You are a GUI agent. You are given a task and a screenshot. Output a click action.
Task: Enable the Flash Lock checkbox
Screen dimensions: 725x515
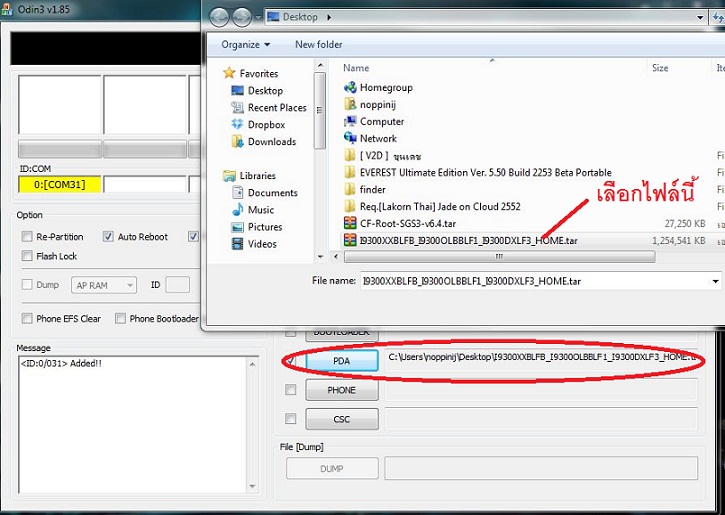[x=27, y=256]
